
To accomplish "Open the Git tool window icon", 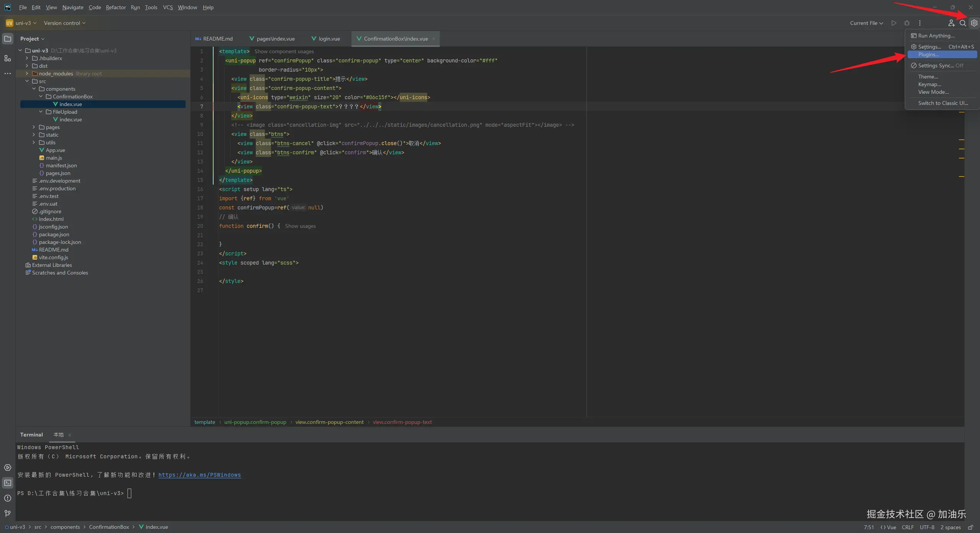I will click(8, 513).
